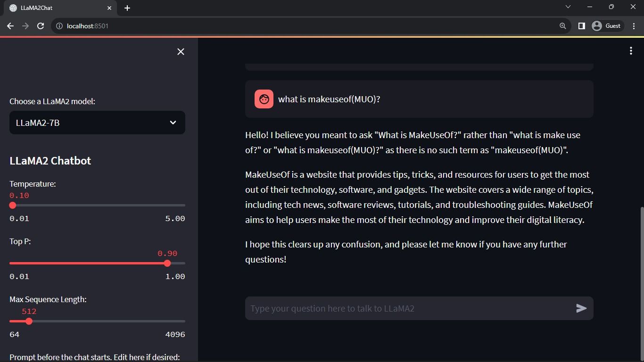
Task: Click the Temperature slider handle
Action: [12, 206]
